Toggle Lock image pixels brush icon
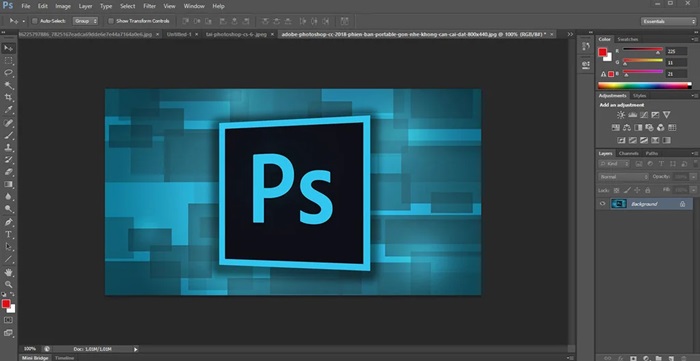The width and height of the screenshot is (700, 361). pos(627,190)
